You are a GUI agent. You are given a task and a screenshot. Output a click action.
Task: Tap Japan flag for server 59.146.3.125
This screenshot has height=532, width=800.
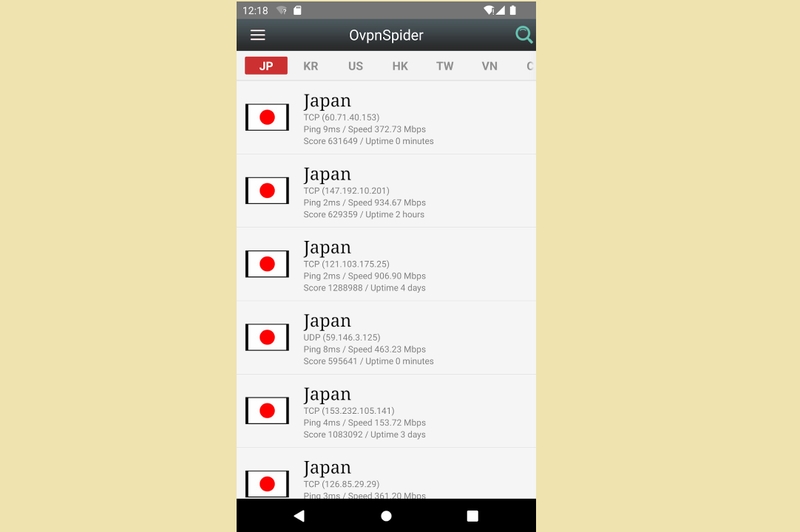pyautogui.click(x=267, y=337)
